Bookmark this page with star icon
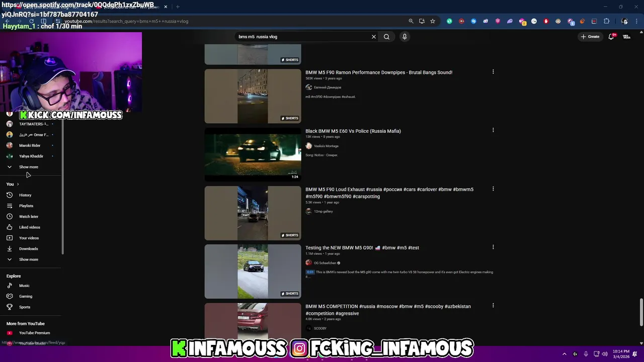Image resolution: width=644 pixels, height=362 pixels. tap(433, 21)
